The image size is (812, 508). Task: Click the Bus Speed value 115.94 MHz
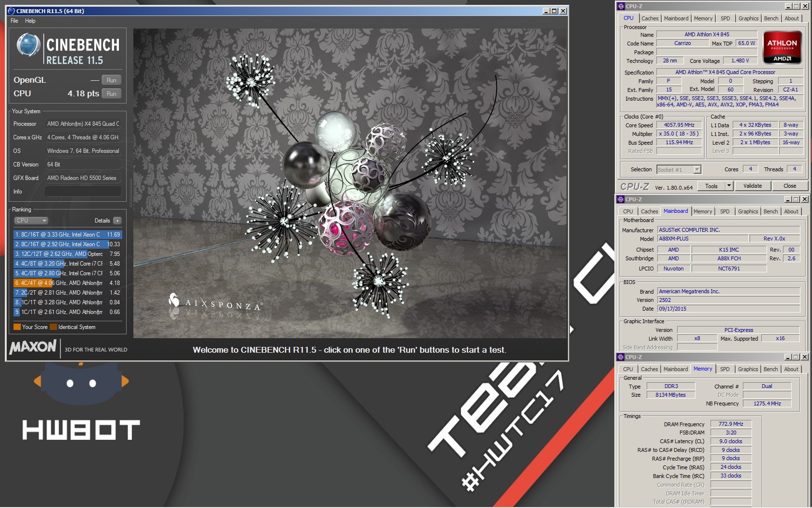click(679, 142)
